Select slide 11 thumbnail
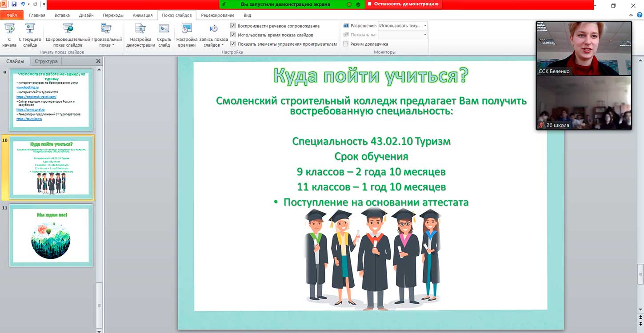The image size is (644, 333). (x=51, y=235)
